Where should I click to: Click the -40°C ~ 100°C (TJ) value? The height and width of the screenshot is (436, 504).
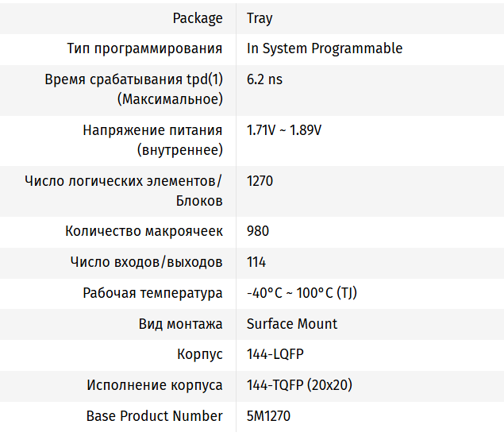click(302, 293)
